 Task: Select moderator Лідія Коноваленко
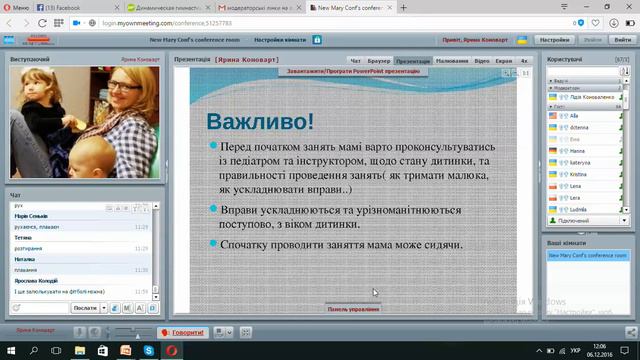tap(585, 97)
